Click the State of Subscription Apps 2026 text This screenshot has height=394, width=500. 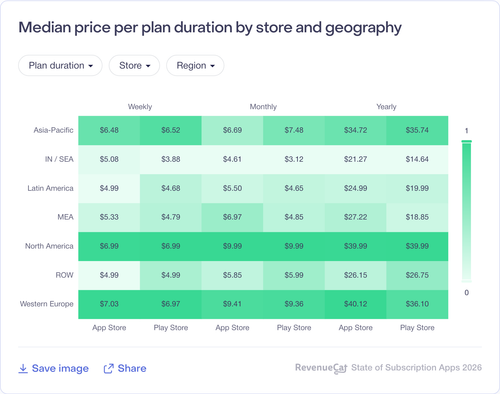417,368
